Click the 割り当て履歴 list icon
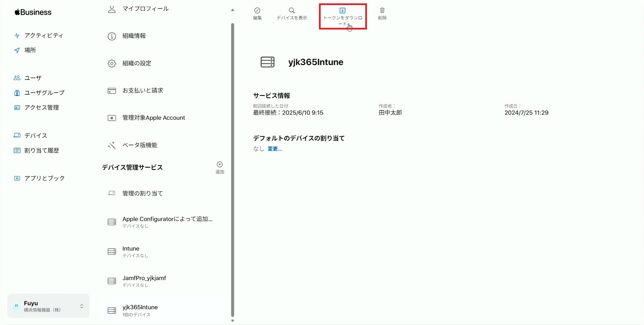This screenshot has height=325, width=644. pos(17,151)
